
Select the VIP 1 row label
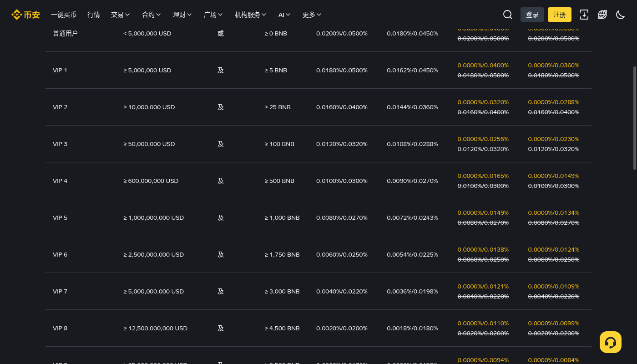coord(60,70)
